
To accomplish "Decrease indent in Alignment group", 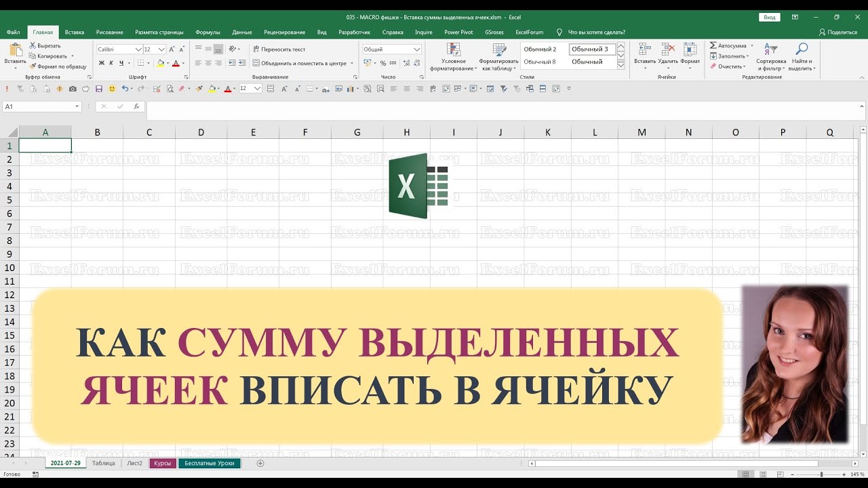I will (232, 63).
